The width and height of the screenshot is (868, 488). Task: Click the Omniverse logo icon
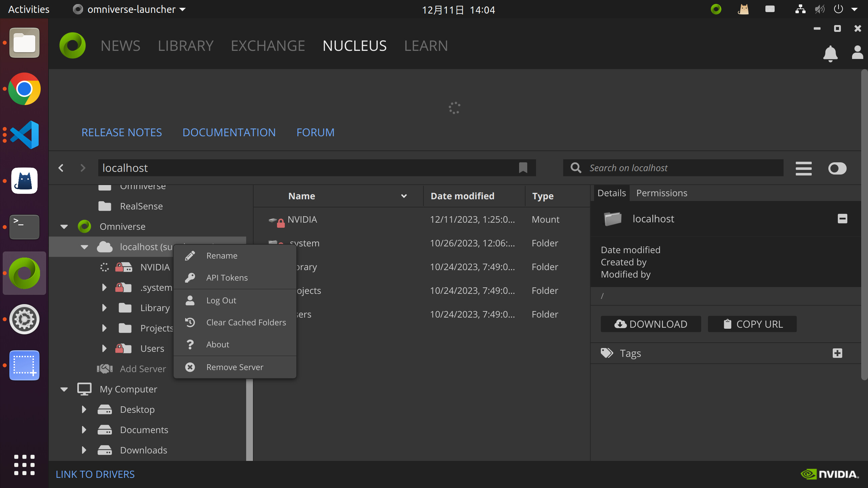coord(73,45)
